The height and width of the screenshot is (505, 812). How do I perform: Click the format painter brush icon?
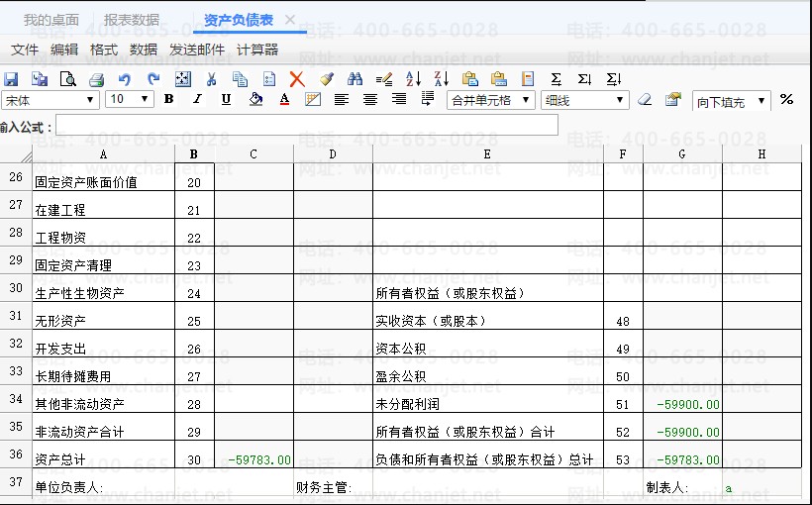326,79
